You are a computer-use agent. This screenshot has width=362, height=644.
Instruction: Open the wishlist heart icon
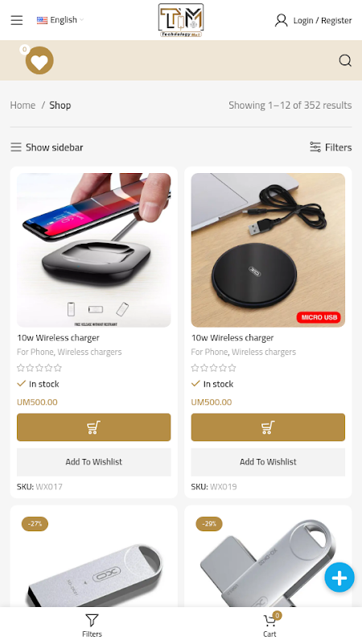coord(39,60)
